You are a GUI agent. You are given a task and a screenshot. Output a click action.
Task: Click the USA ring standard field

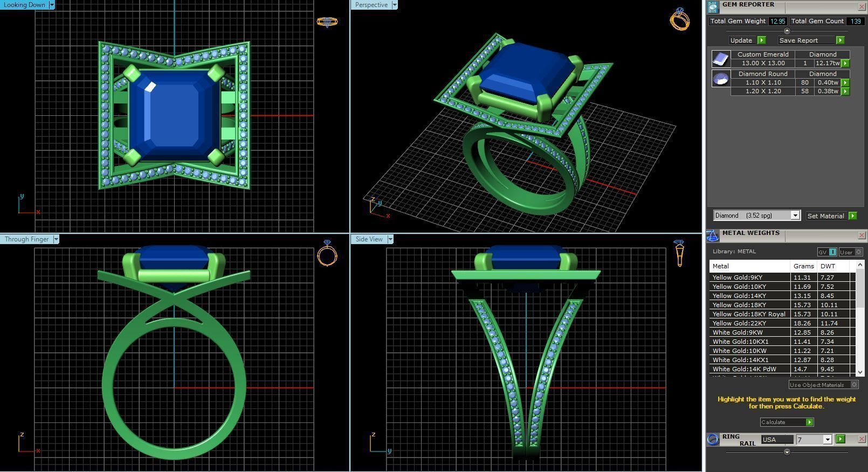point(777,440)
